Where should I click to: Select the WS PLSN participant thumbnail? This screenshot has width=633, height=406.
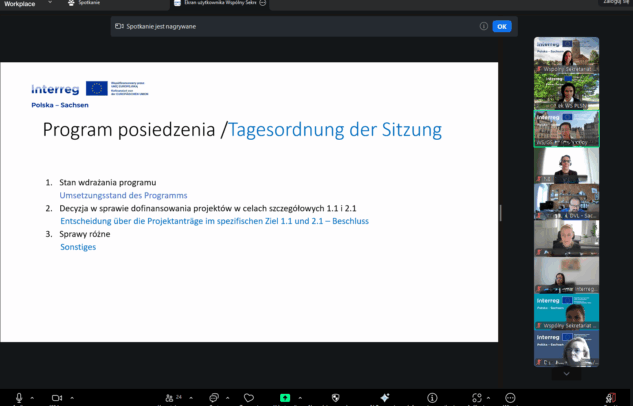point(566,92)
